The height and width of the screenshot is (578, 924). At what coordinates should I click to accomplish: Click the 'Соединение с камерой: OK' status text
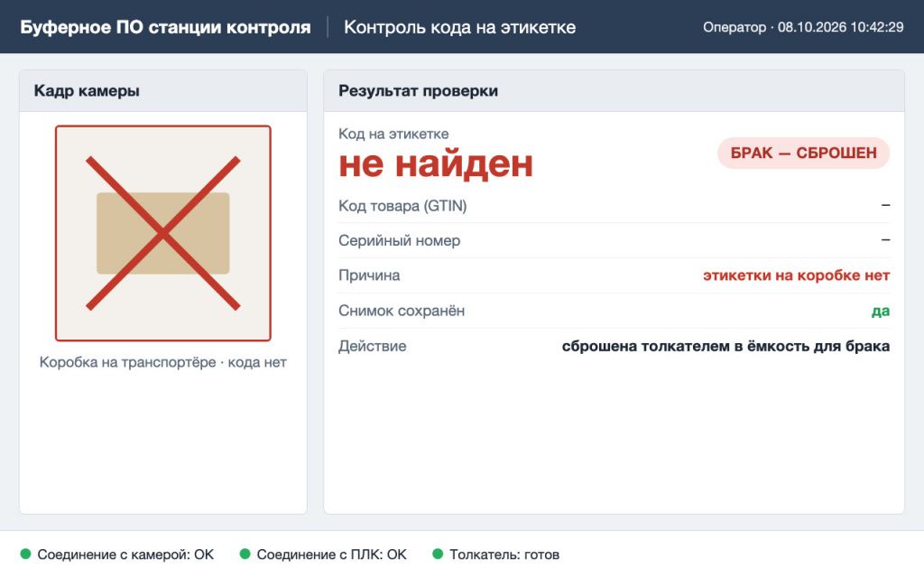pos(125,555)
